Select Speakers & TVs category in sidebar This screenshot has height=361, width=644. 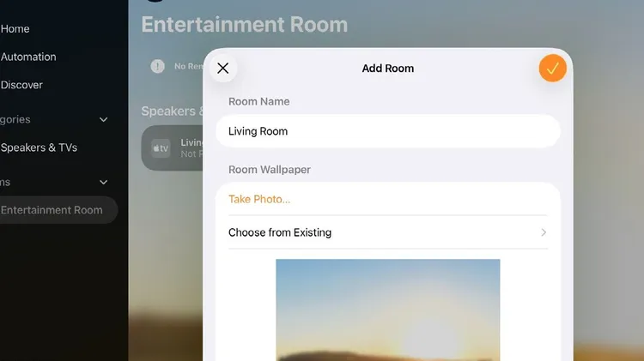(x=39, y=148)
